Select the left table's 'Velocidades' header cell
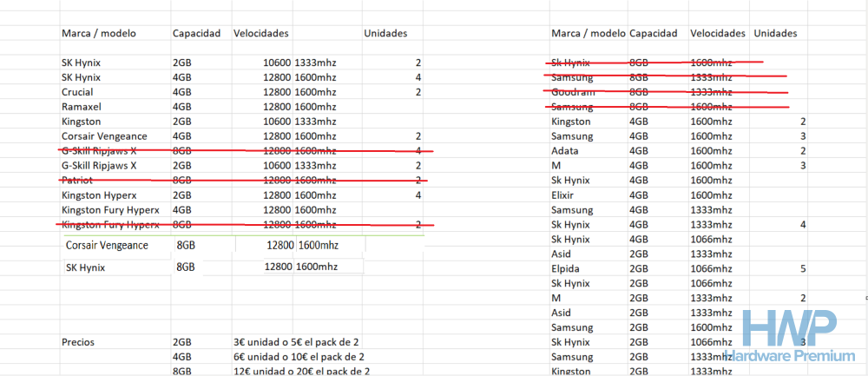This screenshot has height=376, width=868. 261,33
